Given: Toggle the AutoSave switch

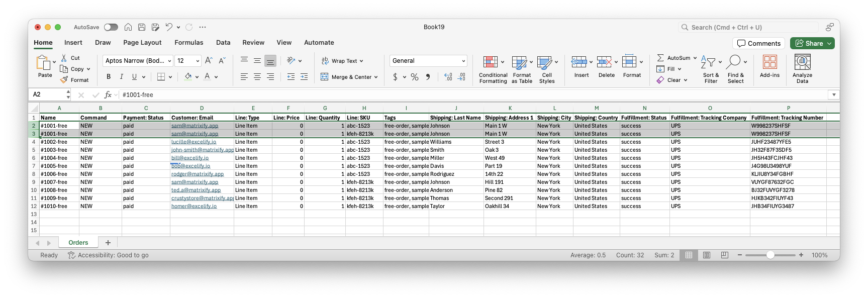Looking at the screenshot, I should [111, 27].
